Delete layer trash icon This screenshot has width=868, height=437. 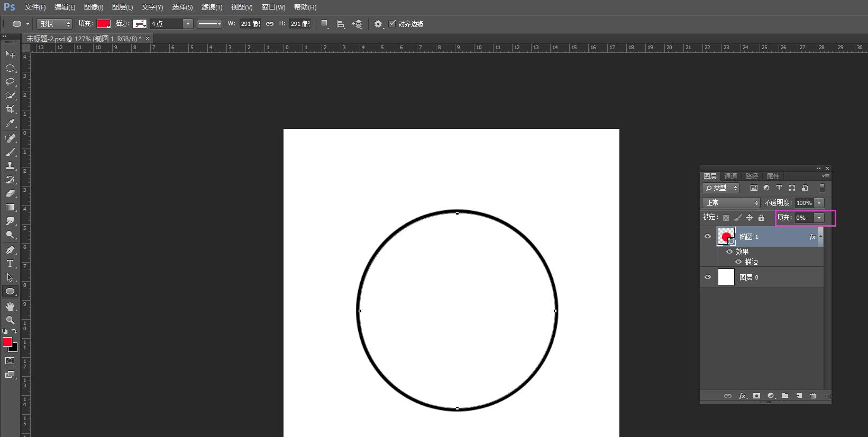[x=814, y=396]
